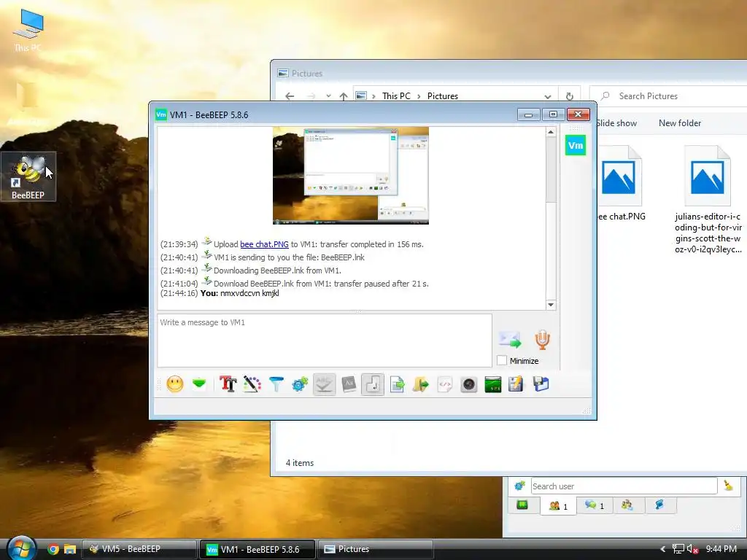The height and width of the screenshot is (560, 747).
Task: Click chat scrollbar up arrow
Action: coord(551,132)
